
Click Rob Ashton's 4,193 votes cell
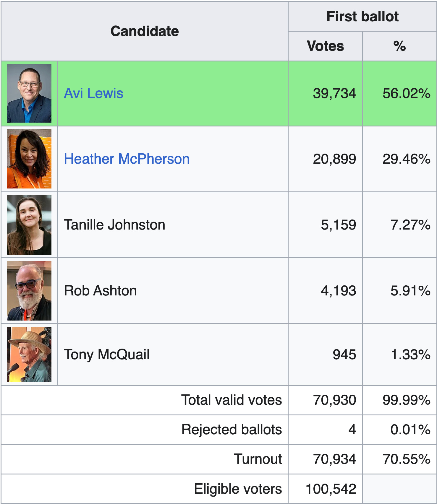tap(326, 291)
